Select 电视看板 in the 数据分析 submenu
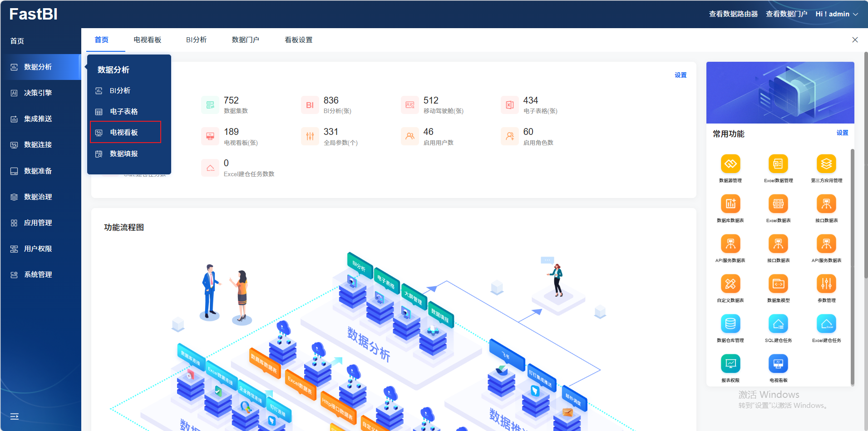 [124, 132]
